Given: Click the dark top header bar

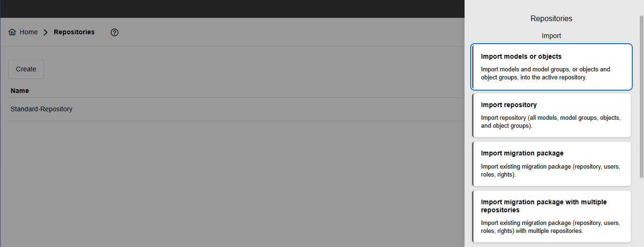Looking at the screenshot, I should (x=232, y=9).
